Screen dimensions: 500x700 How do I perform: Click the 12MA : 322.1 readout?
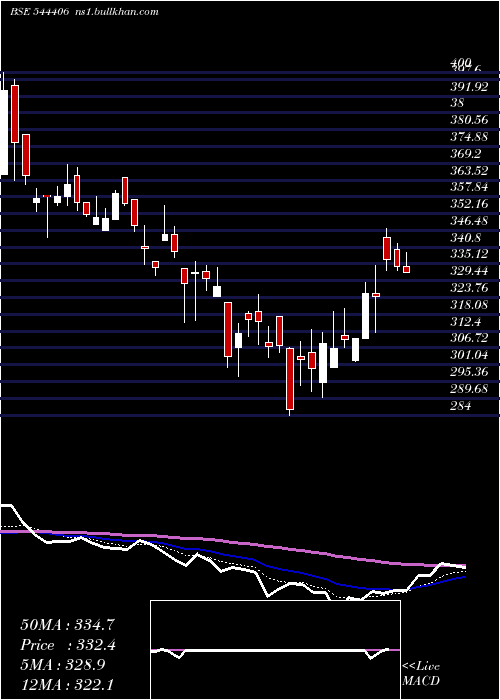[68, 685]
